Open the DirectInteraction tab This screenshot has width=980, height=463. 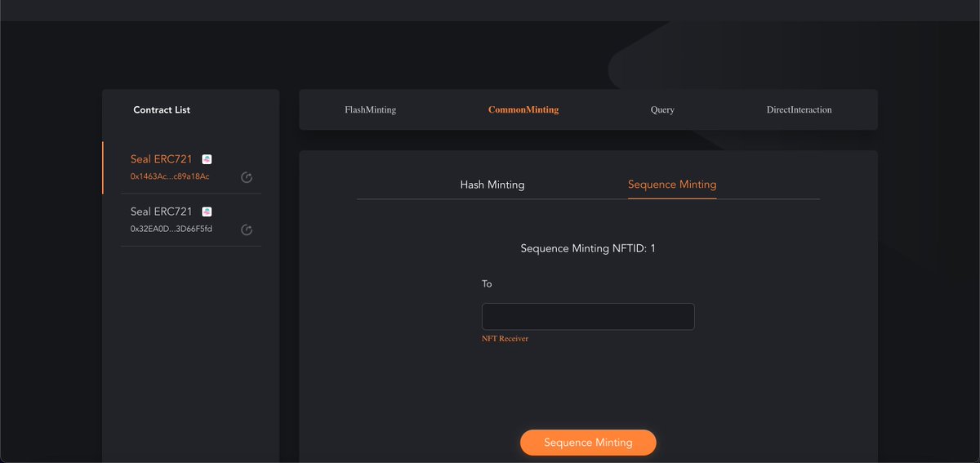[x=799, y=109]
